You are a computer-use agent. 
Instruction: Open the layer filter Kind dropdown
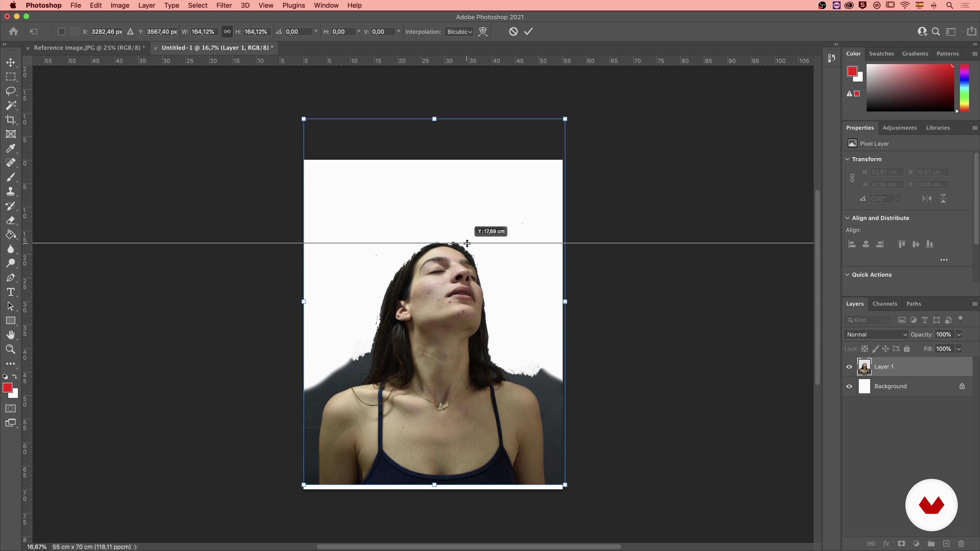pos(868,320)
